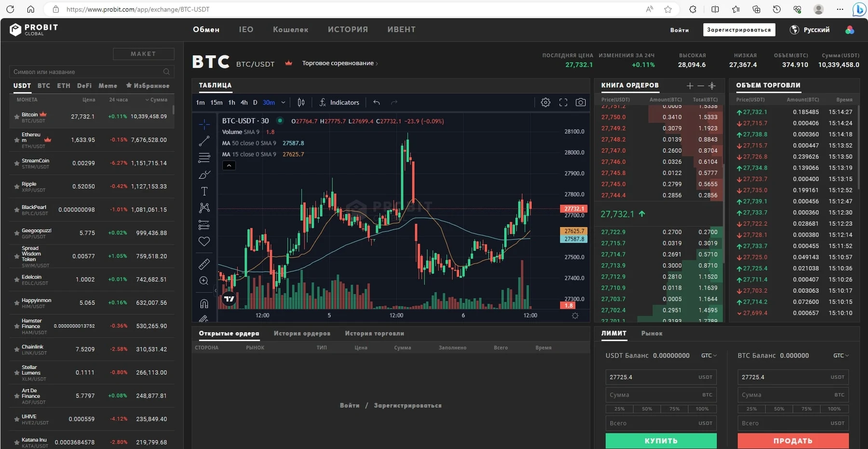Viewport: 868px width, 449px height.
Task: Select the ruler measure tool
Action: tap(204, 264)
